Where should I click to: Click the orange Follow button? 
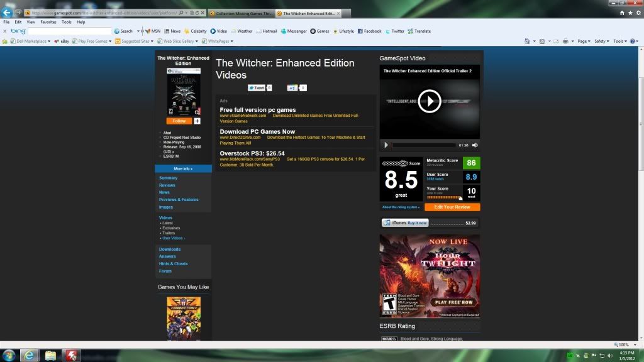(179, 121)
